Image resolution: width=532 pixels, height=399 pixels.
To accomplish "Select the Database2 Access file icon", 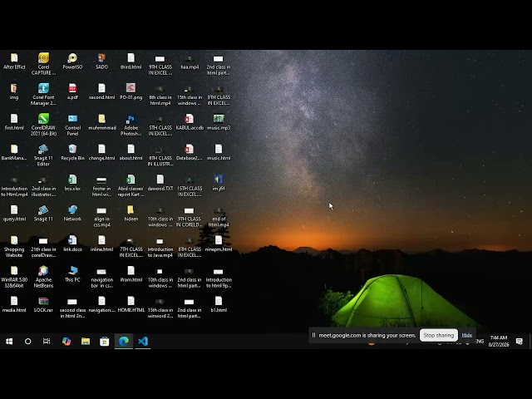I will click(x=190, y=153).
